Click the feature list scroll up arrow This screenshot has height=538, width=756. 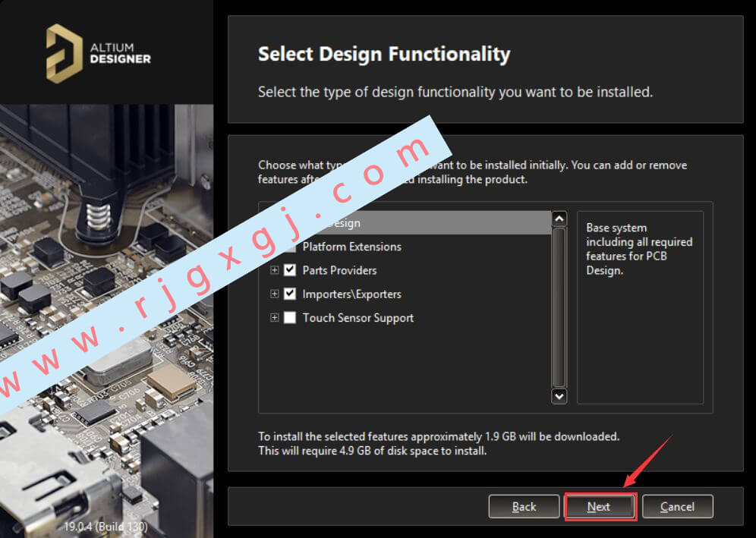pos(559,219)
